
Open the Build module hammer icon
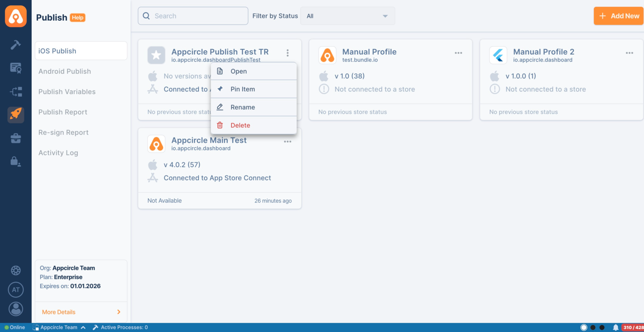click(16, 44)
